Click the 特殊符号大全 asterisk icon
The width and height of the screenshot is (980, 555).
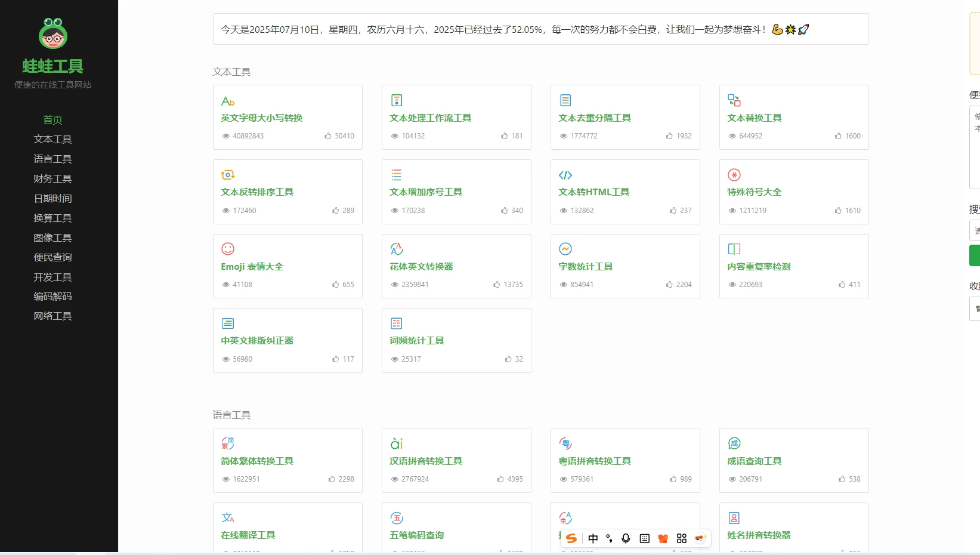(x=734, y=175)
